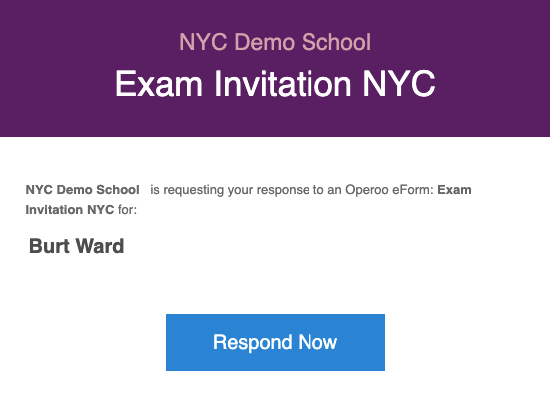The image size is (550, 418).
Task: Click bold NYC Demo School in message body
Action: point(82,190)
